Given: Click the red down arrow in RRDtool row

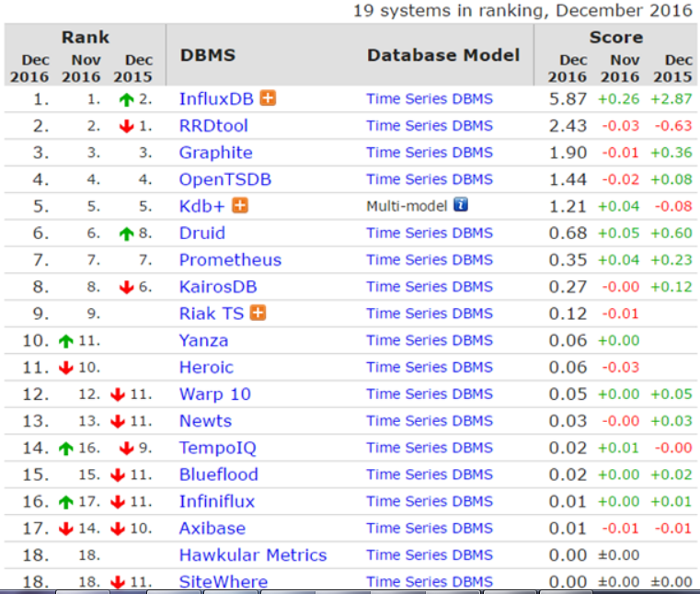Looking at the screenshot, I should tap(127, 126).
